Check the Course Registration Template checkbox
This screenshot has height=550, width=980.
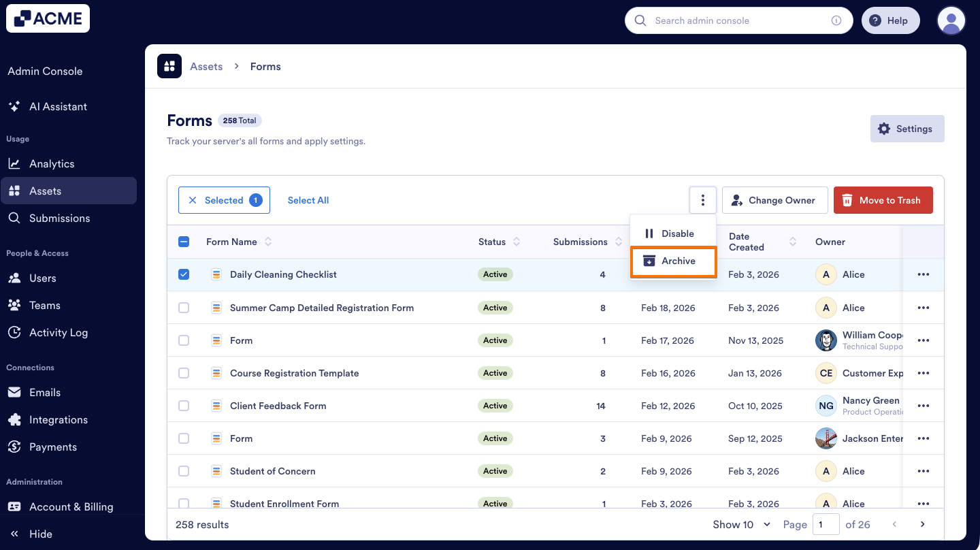(183, 372)
